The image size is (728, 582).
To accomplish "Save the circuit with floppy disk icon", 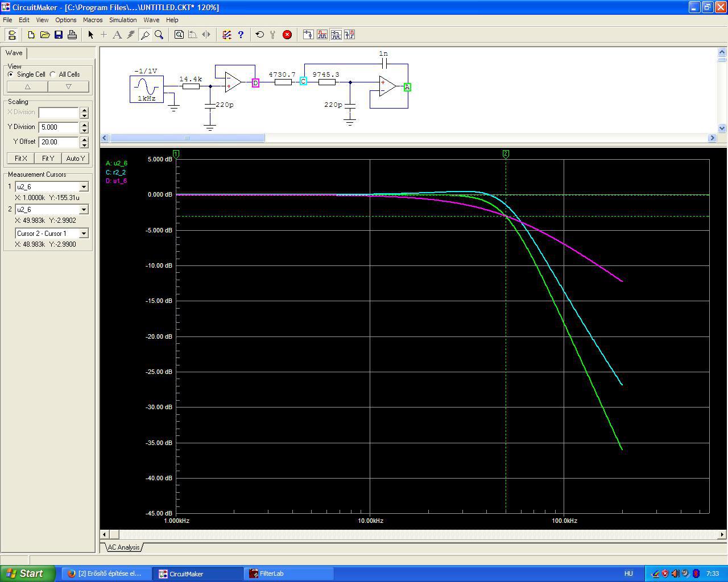I will (x=59, y=35).
